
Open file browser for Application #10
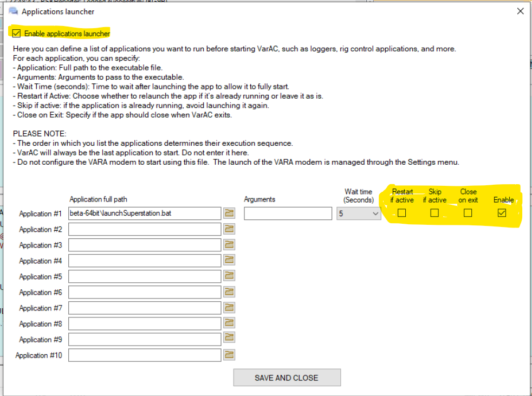229,355
